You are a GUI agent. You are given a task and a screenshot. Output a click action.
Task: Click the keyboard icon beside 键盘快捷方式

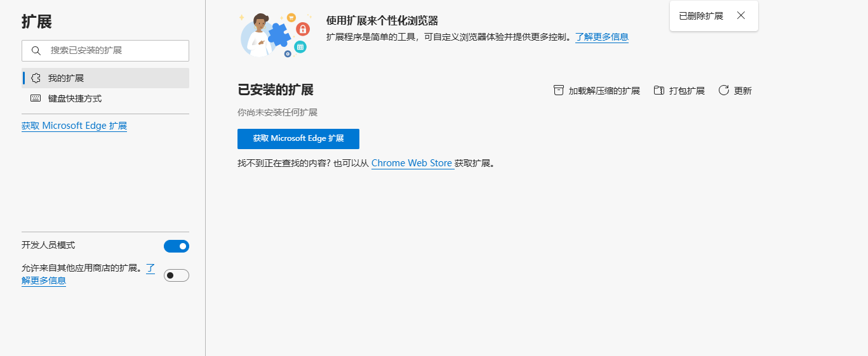pos(36,98)
